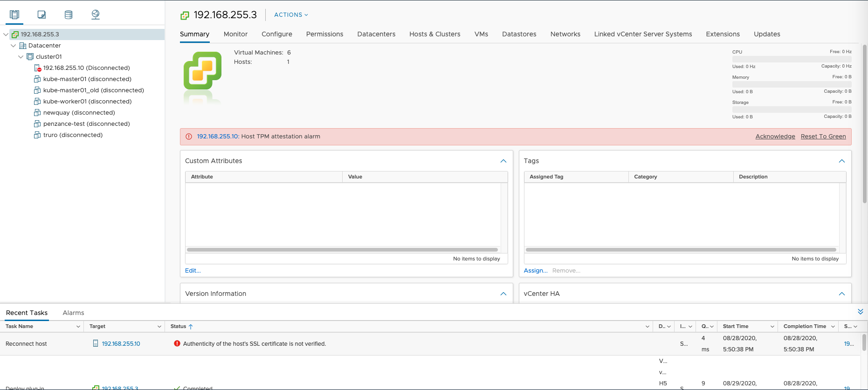
Task: Switch to the Configure tab
Action: pyautogui.click(x=277, y=34)
